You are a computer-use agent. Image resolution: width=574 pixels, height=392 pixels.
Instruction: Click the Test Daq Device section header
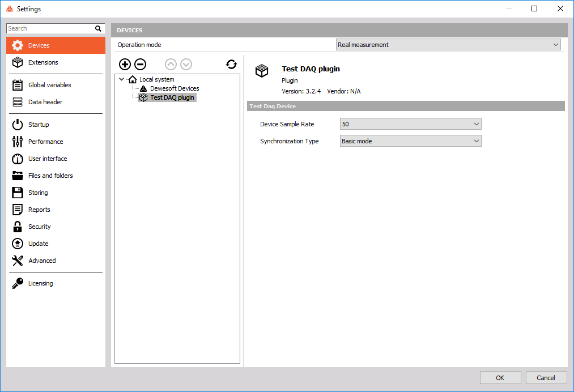[406, 106]
